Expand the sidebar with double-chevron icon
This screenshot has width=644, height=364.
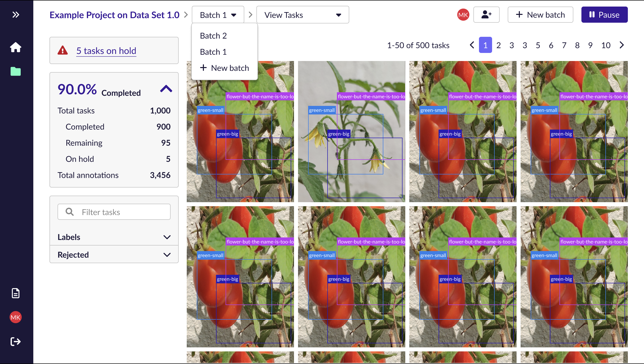tap(16, 15)
